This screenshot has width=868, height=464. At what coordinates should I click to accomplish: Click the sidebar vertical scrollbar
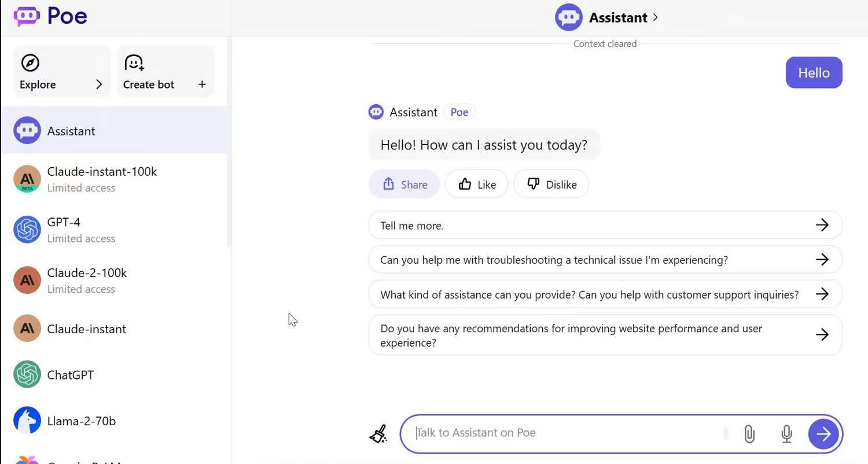(x=229, y=141)
